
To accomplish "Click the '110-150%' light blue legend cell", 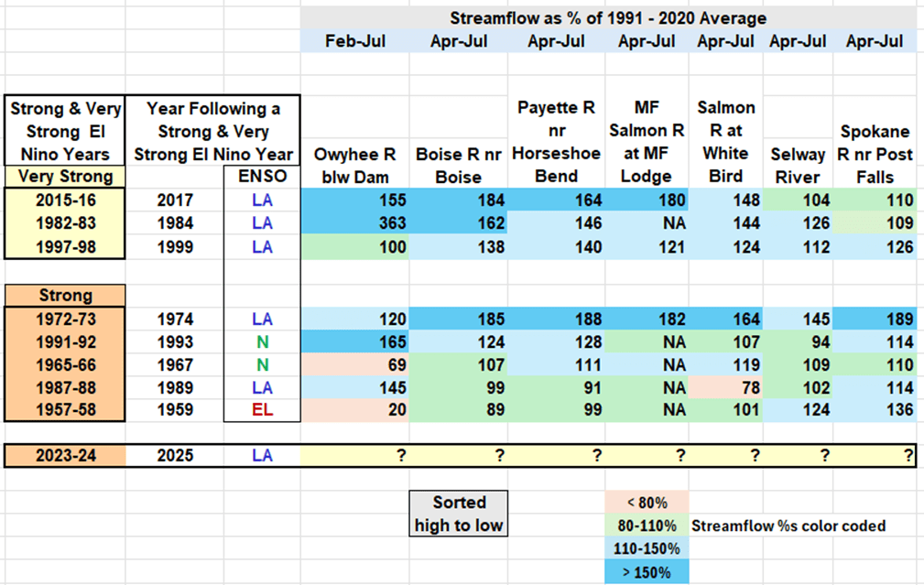I will (646, 549).
